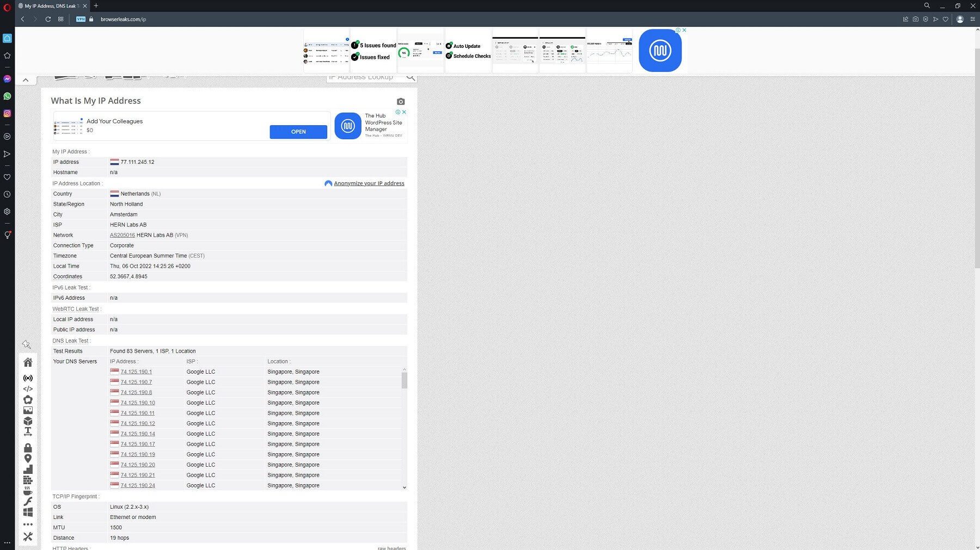
Task: Take a snapshot with toolbar camera
Action: click(915, 19)
